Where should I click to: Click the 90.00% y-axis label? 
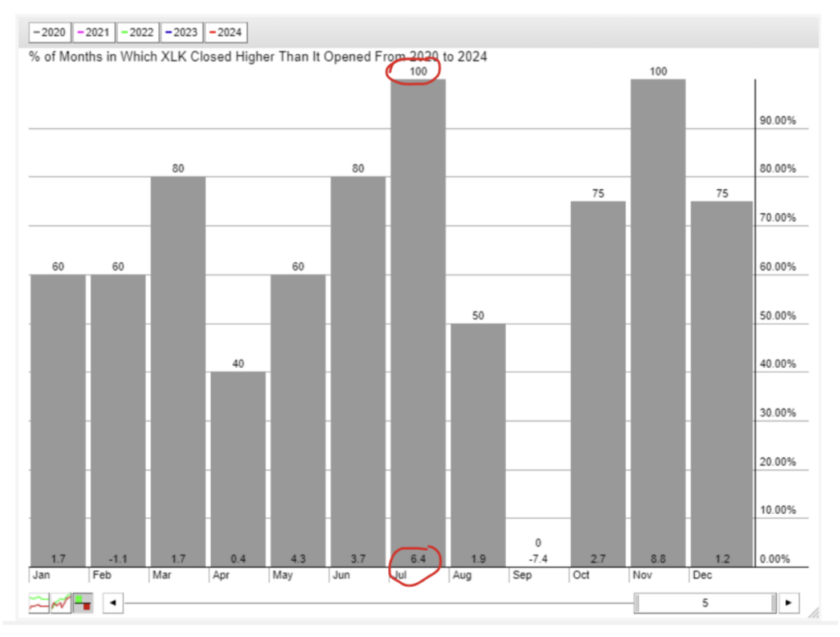[778, 121]
